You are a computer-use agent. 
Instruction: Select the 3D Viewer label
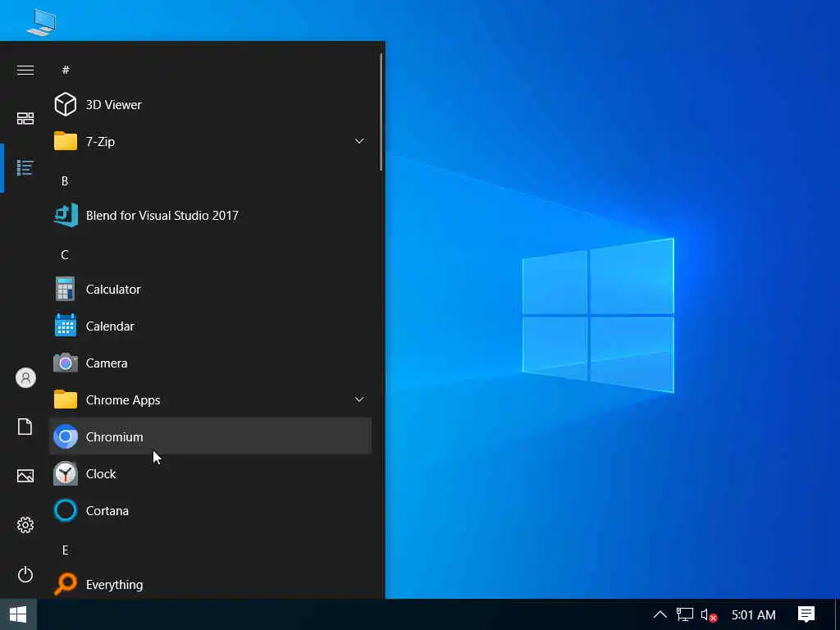tap(113, 104)
